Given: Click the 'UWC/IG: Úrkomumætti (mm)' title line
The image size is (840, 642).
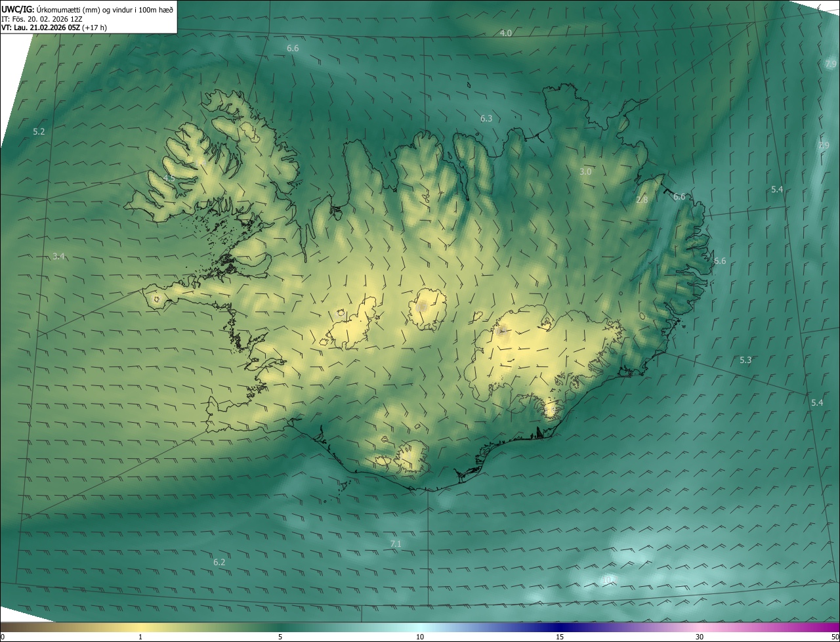Looking at the screenshot, I should point(87,9).
